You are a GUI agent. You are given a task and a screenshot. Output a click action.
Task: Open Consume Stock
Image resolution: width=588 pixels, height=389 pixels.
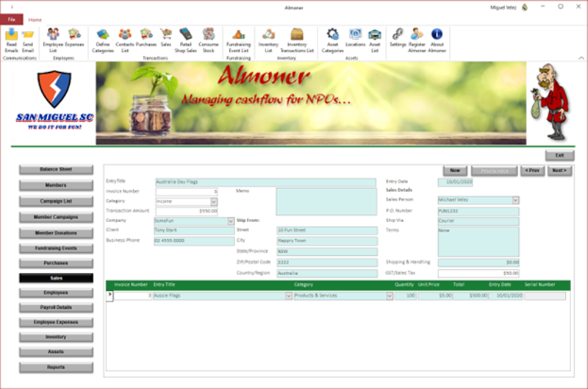(x=209, y=40)
